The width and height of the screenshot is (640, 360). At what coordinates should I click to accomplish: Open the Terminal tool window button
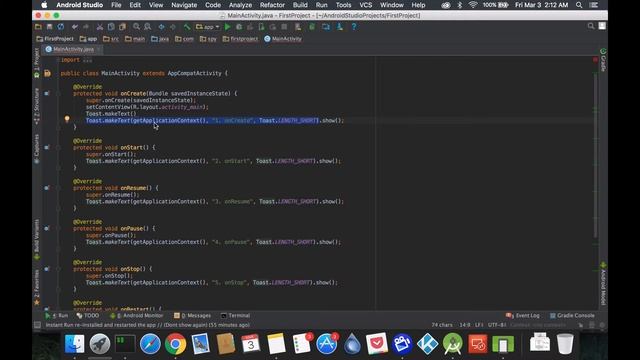(x=235, y=316)
